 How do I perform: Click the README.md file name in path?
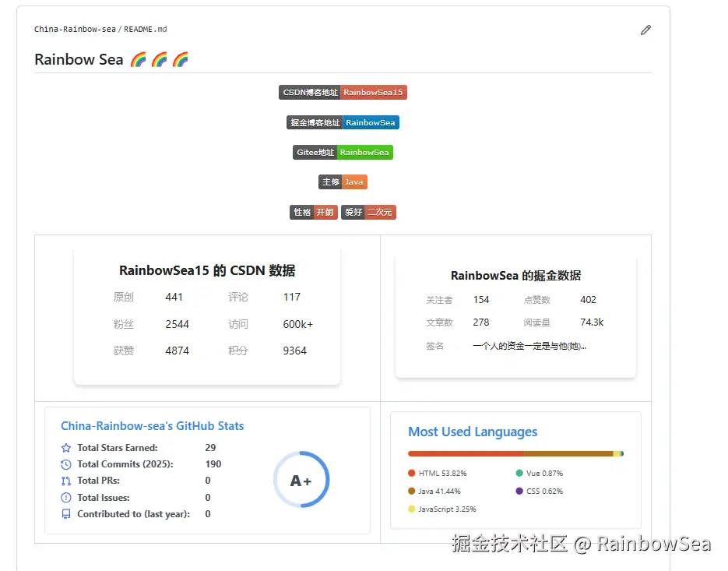(x=146, y=30)
